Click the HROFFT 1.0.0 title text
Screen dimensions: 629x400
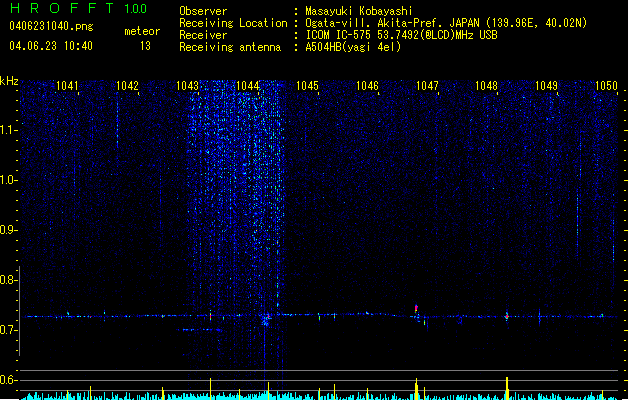(x=78, y=8)
